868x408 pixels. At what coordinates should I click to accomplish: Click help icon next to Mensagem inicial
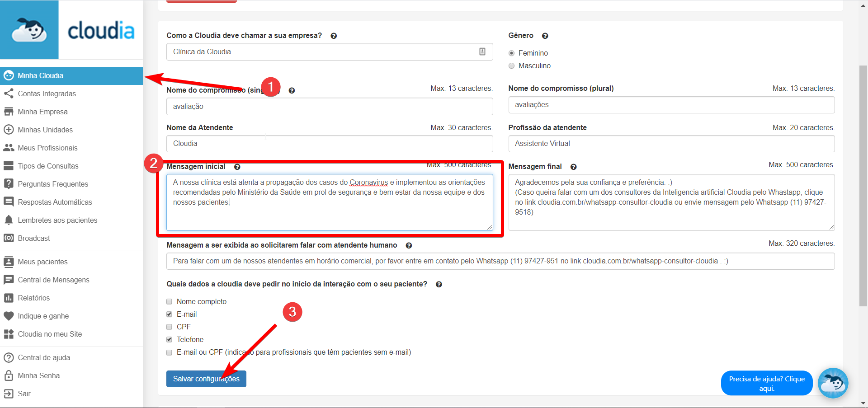click(237, 167)
